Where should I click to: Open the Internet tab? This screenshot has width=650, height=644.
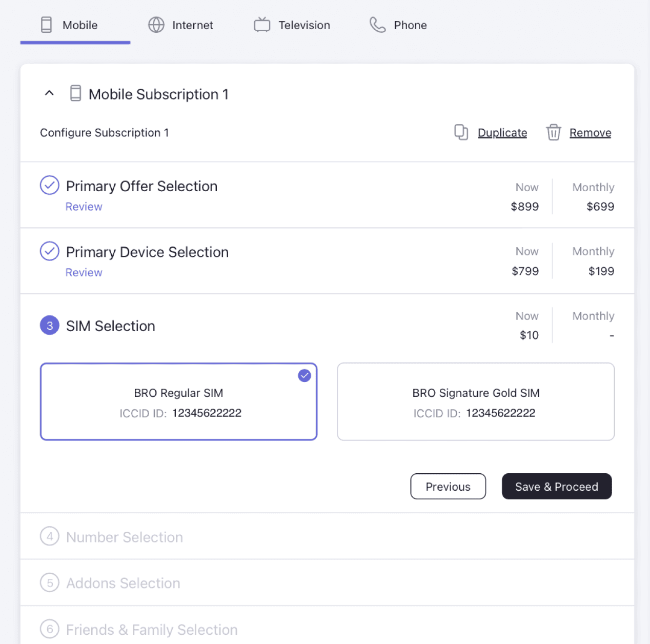click(x=180, y=25)
